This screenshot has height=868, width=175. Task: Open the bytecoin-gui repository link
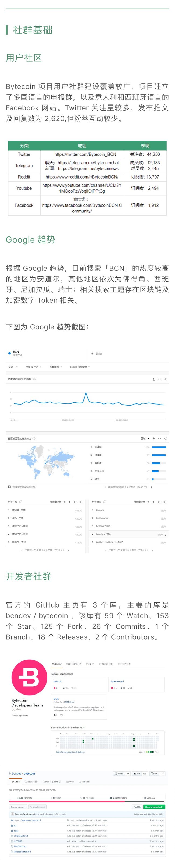coord(117,681)
